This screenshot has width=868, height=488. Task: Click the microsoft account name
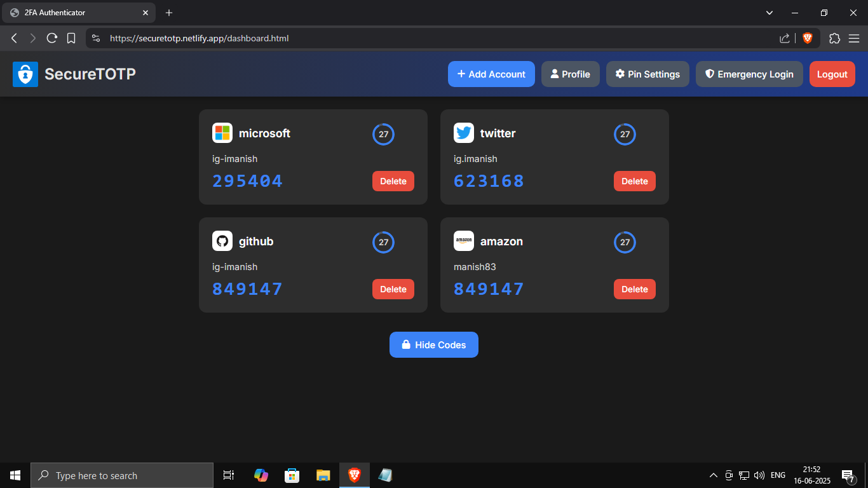(x=264, y=133)
